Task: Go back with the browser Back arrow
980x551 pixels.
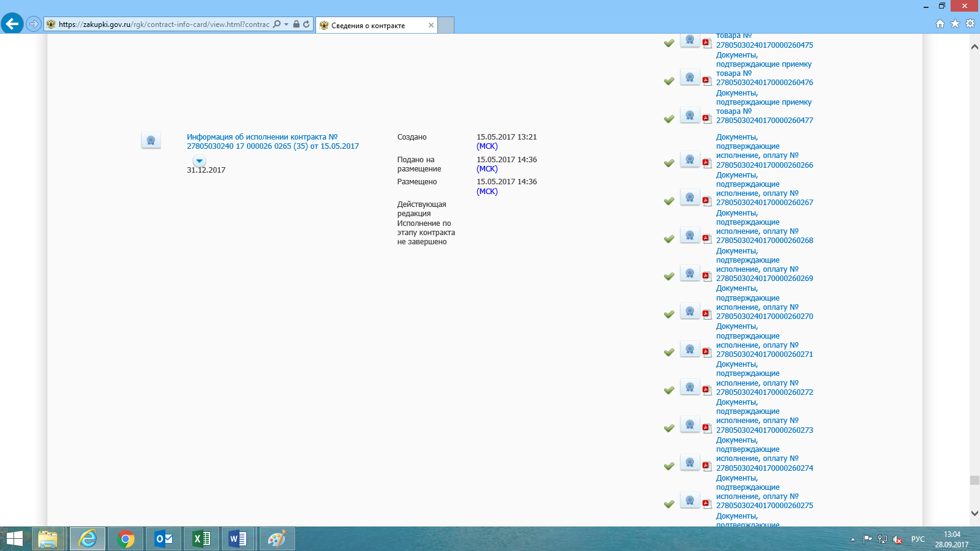Action: pos(12,24)
